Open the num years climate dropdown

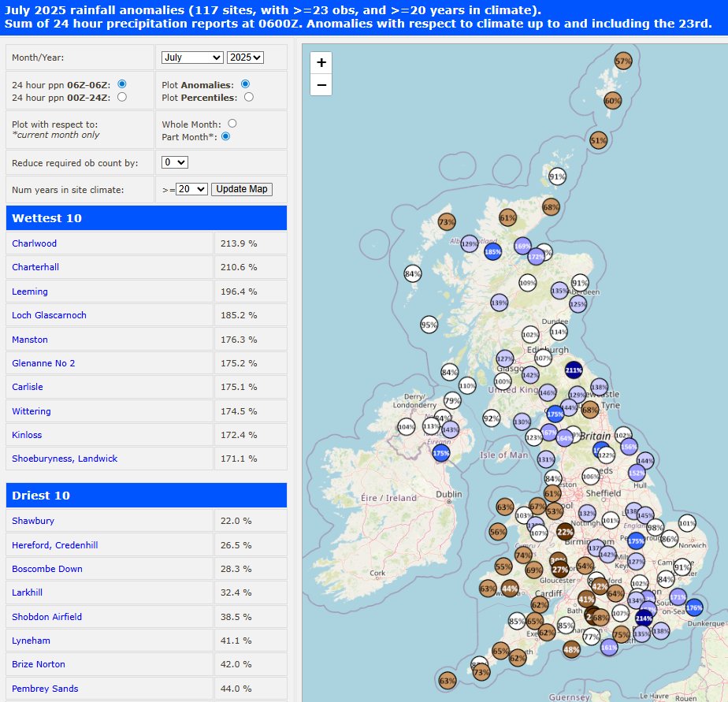[x=191, y=189]
